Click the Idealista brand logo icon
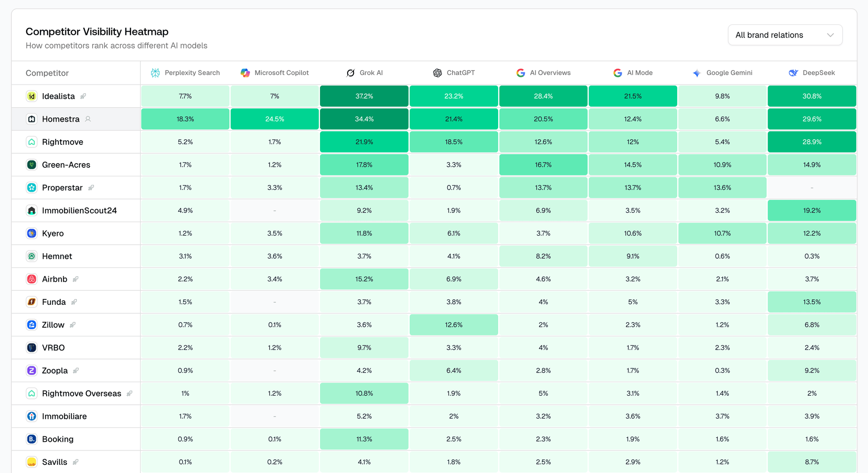868x473 pixels. pos(31,96)
